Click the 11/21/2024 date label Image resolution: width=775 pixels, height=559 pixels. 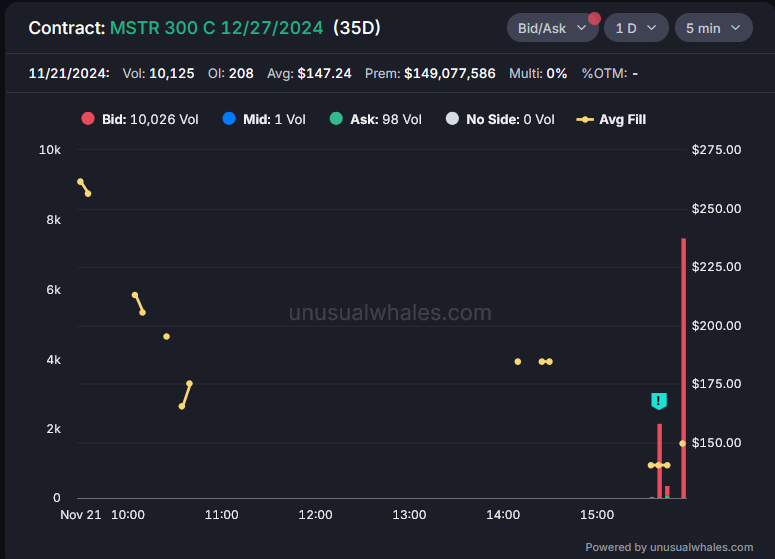click(x=69, y=74)
